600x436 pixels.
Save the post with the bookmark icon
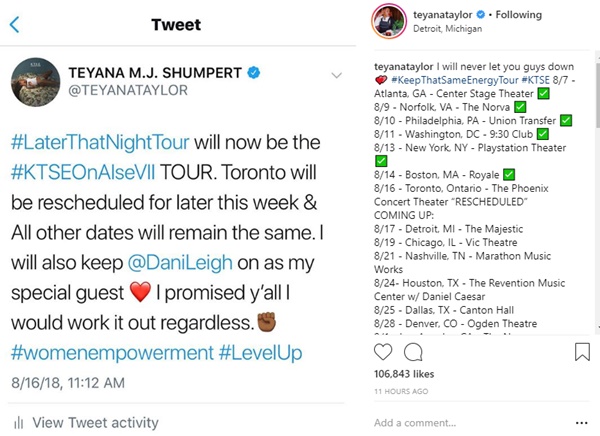click(x=583, y=351)
